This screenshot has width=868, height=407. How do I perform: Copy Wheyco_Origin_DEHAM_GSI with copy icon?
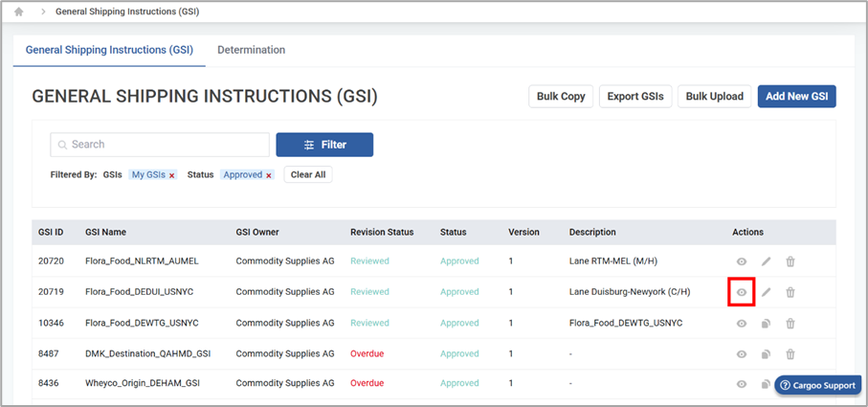point(767,384)
